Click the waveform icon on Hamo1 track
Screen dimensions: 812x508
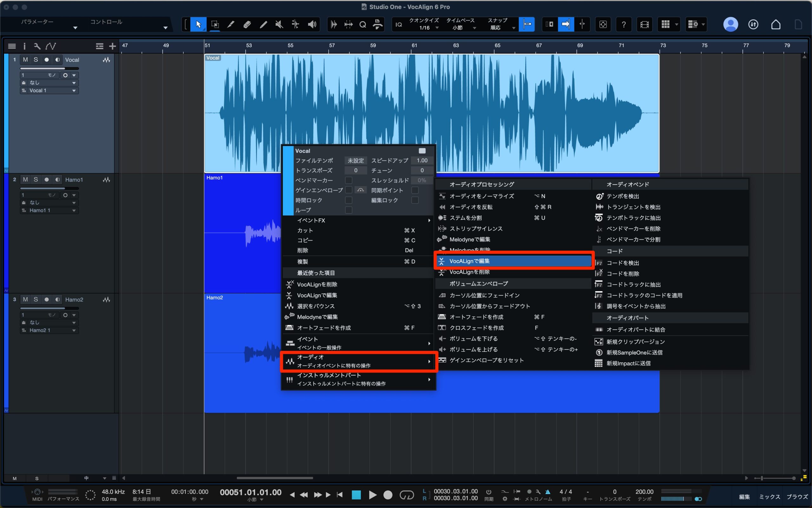107,180
